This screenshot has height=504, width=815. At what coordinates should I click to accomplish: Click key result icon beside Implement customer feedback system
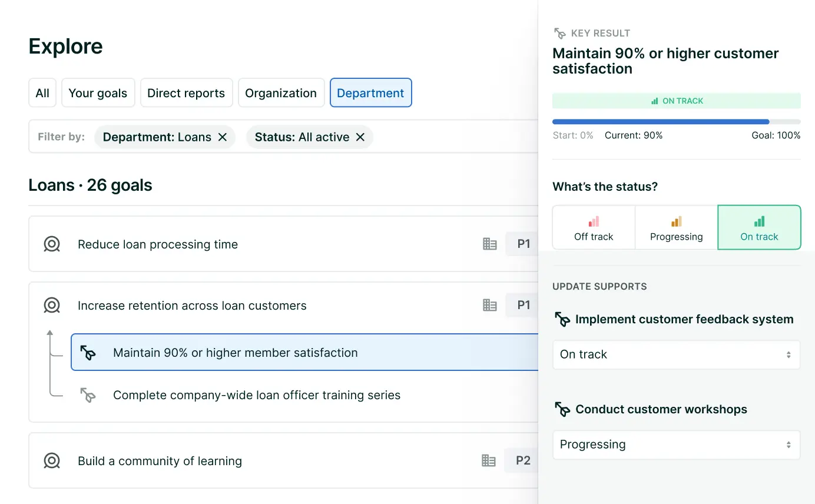(562, 320)
